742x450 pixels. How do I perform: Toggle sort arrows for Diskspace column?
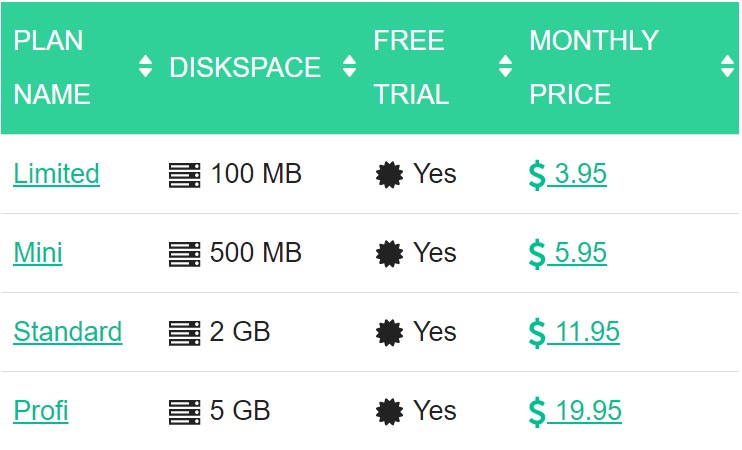click(349, 67)
